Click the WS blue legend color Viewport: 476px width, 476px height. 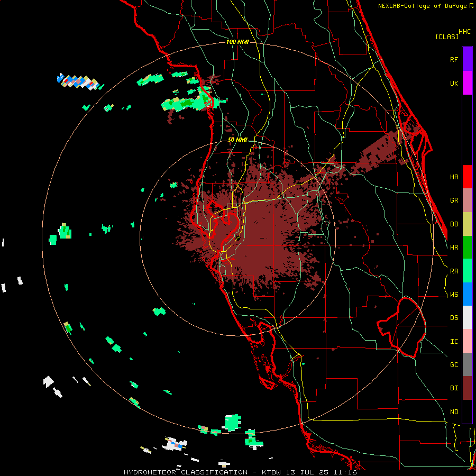[x=467, y=294]
